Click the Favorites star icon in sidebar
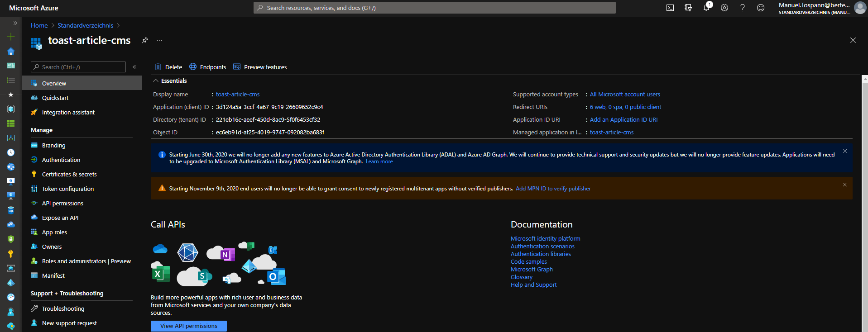The height and width of the screenshot is (332, 868). (11, 95)
